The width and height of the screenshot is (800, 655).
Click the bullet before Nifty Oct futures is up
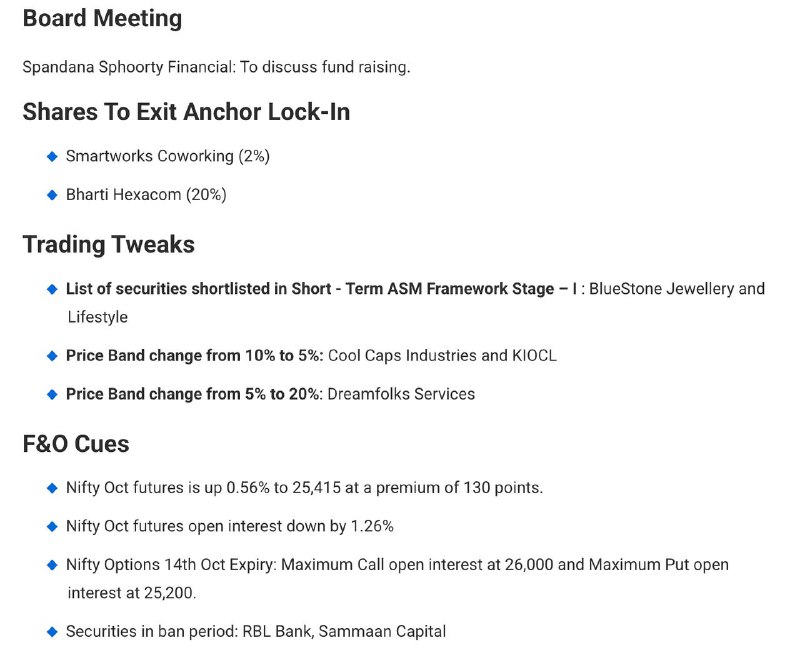point(52,488)
